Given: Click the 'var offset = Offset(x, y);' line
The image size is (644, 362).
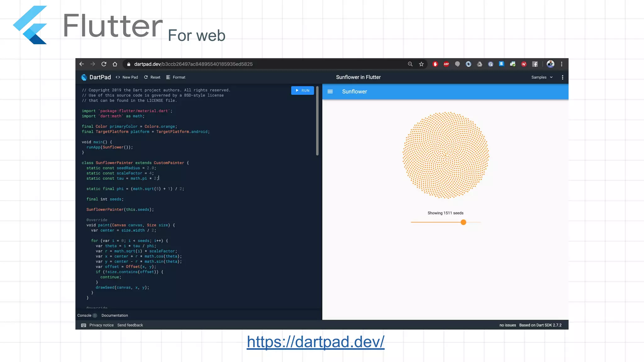Looking at the screenshot, I should coord(126,267).
